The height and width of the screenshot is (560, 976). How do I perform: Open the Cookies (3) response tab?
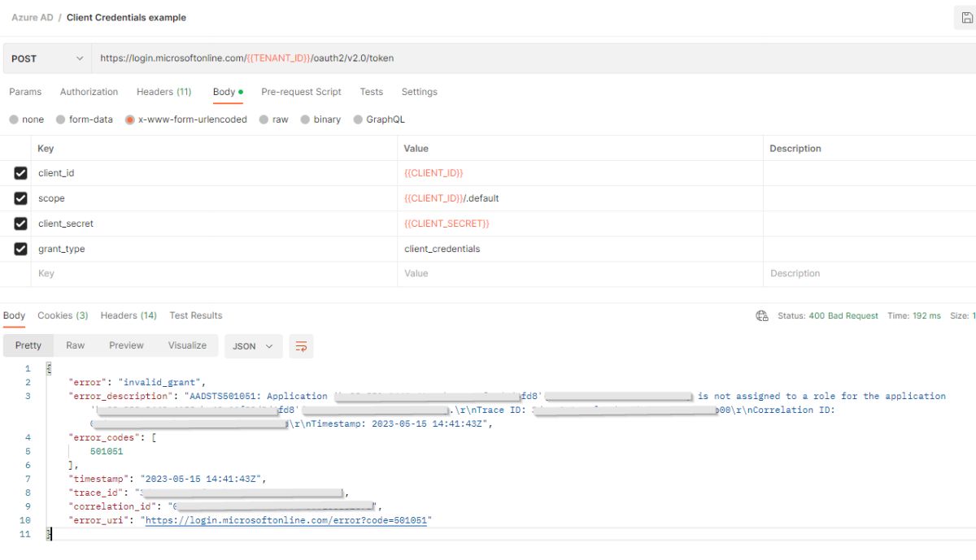click(63, 315)
